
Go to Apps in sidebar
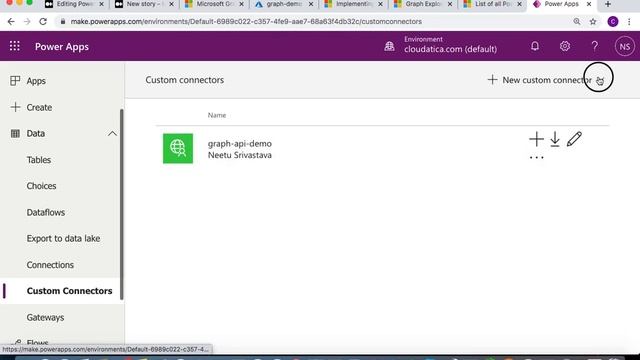[x=36, y=81]
